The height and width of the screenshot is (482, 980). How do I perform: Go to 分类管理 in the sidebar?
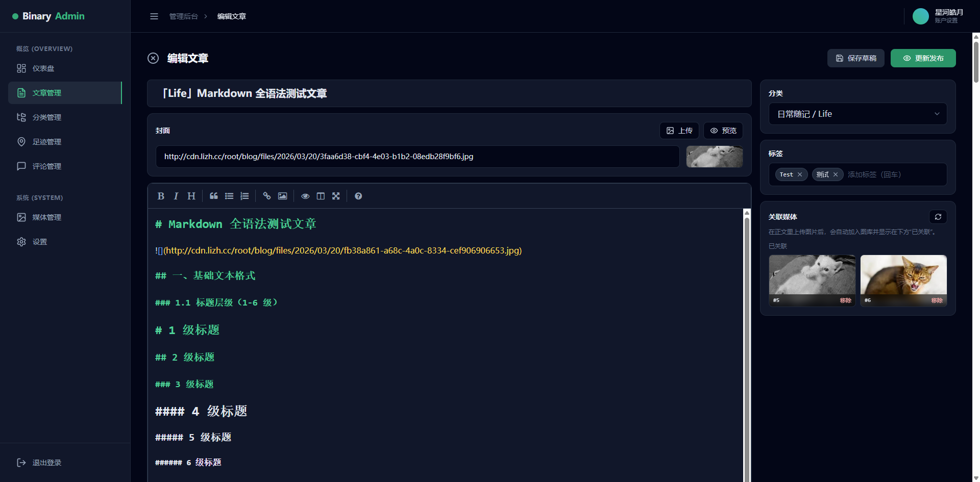pyautogui.click(x=65, y=117)
